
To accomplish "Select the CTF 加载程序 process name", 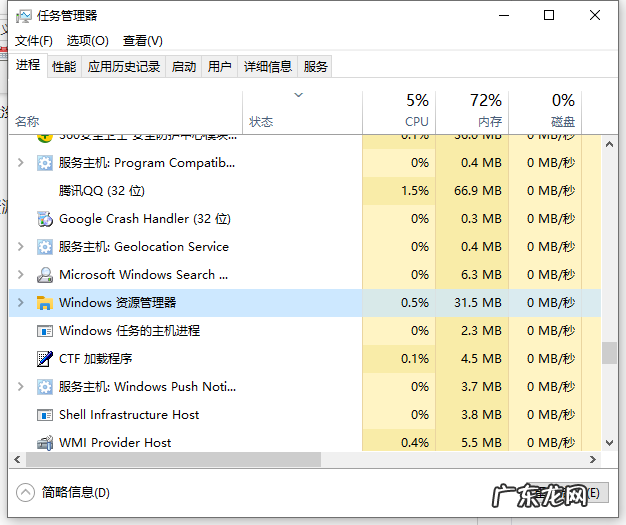I will click(96, 359).
